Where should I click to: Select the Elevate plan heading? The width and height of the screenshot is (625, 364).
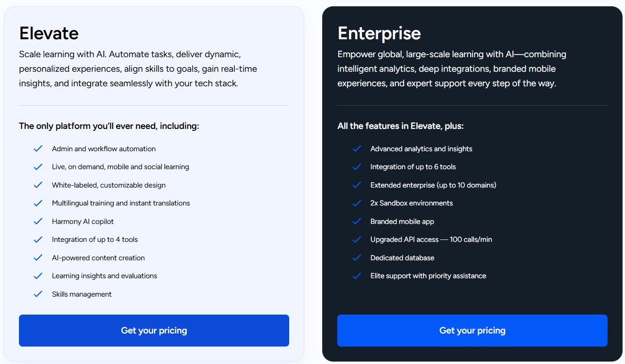pyautogui.click(x=49, y=33)
